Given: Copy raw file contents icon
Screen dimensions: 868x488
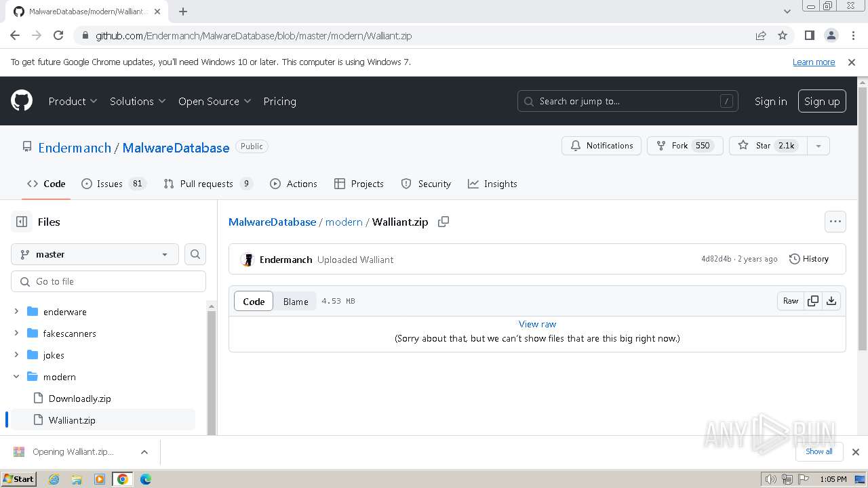Looking at the screenshot, I should click(813, 301).
